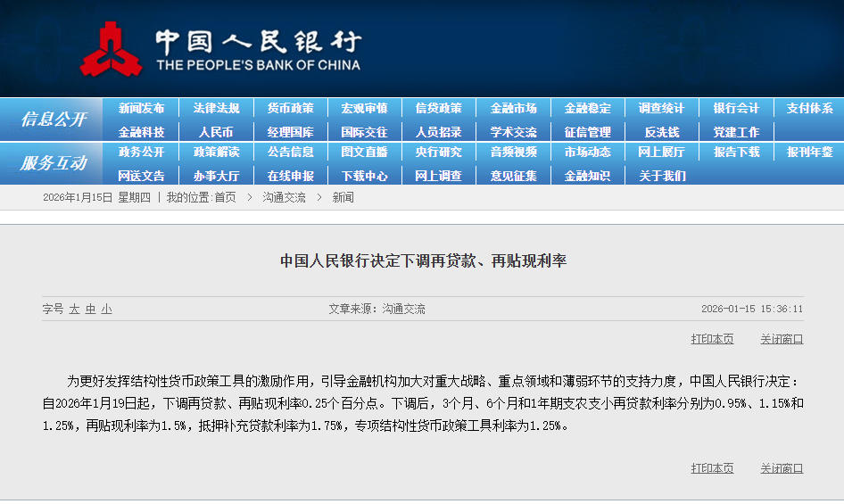Viewport: 844px width, 504px height.
Task: Visit the 关于我们 page
Action: pyautogui.click(x=661, y=176)
